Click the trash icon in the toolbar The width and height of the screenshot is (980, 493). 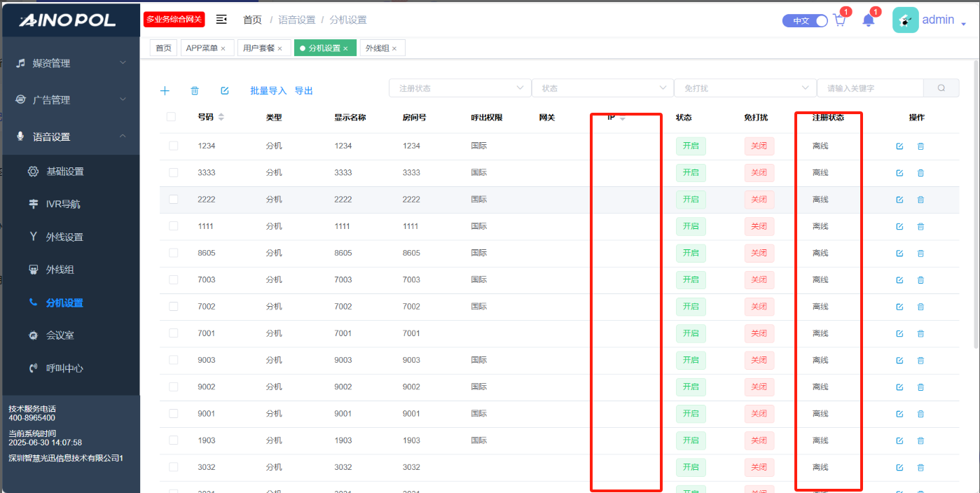click(x=195, y=91)
